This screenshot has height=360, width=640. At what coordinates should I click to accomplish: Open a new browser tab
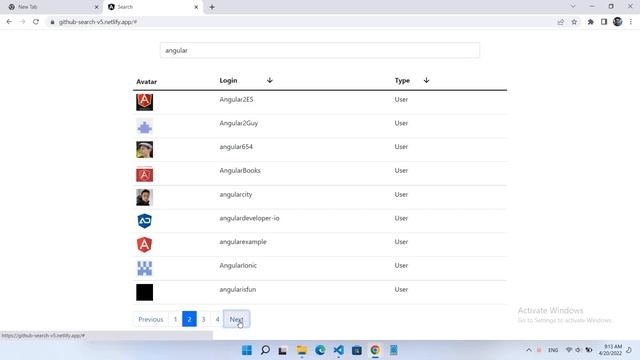(212, 7)
